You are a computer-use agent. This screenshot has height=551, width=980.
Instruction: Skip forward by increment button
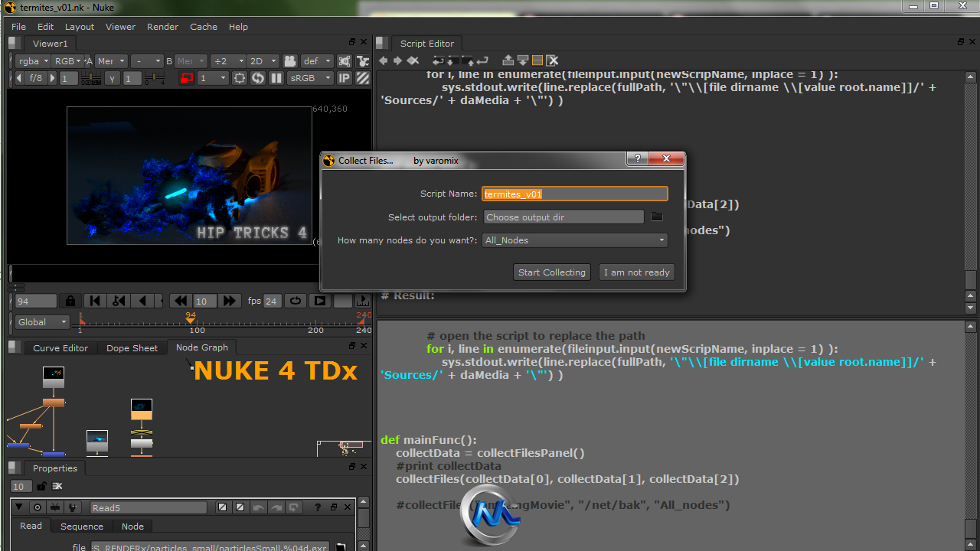click(x=229, y=301)
